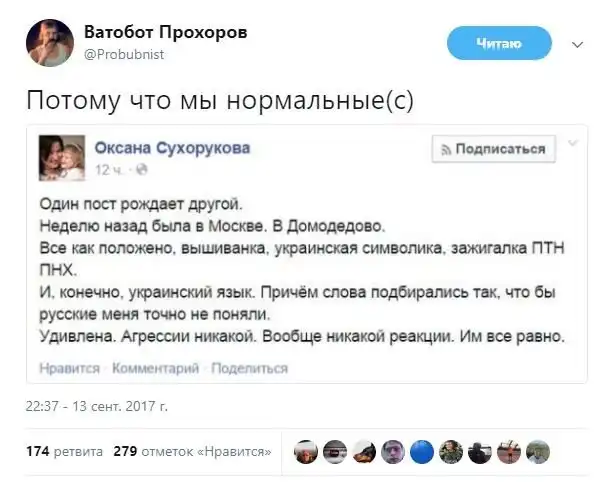This screenshot has height=482, width=606.
Task: Click the tweet timestamp 22:37 - 13 сент. 2017
Action: (96, 406)
